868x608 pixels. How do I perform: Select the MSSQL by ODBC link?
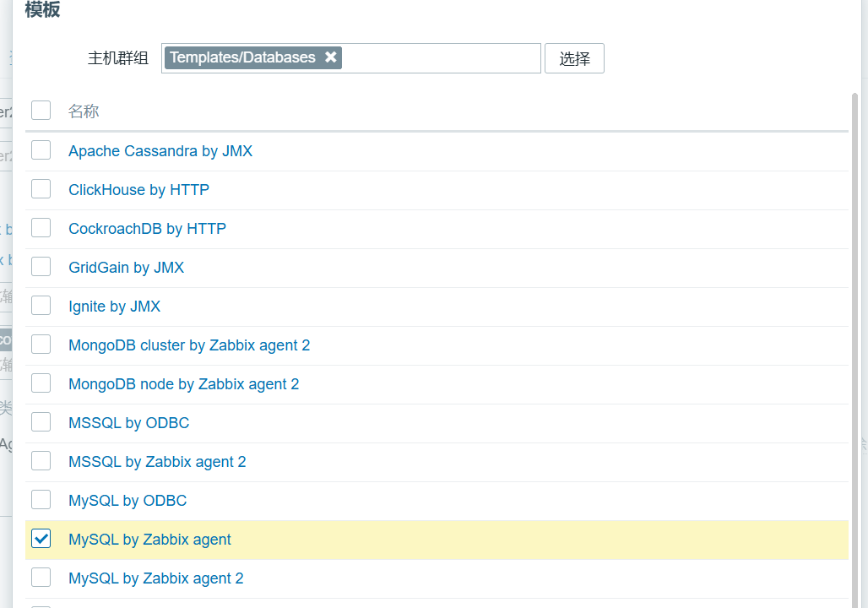pos(129,423)
